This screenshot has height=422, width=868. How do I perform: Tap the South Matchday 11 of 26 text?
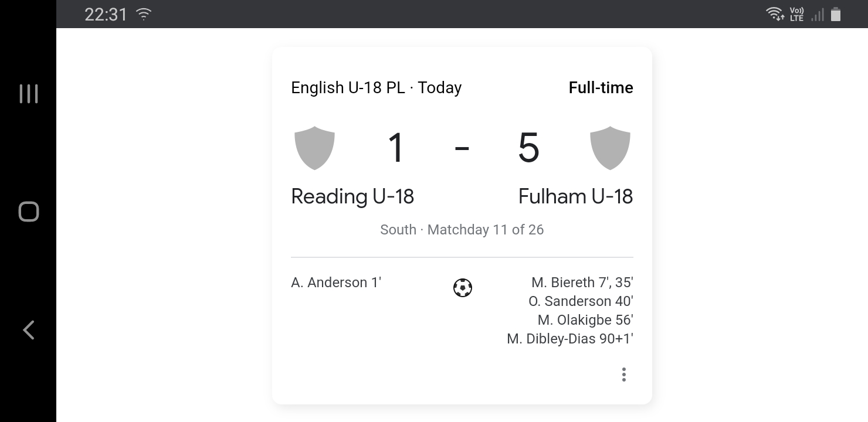(462, 230)
